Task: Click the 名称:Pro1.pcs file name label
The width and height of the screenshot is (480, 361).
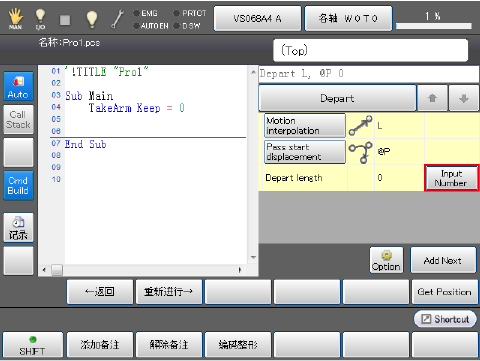Action: click(x=69, y=43)
